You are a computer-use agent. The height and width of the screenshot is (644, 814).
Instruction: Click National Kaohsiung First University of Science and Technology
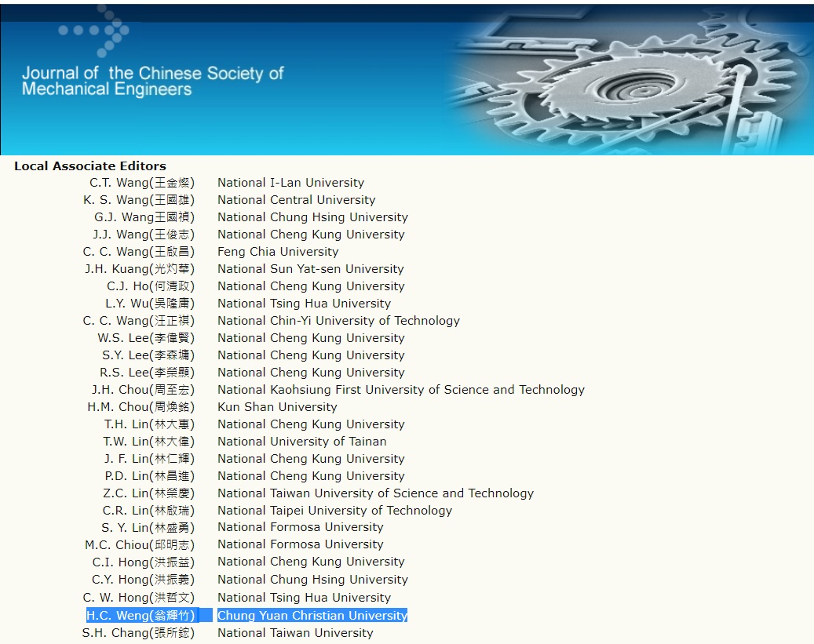tap(401, 390)
